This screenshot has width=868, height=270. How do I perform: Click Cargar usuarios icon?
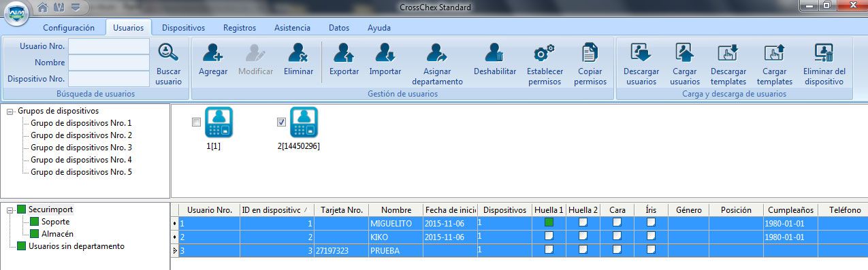coord(684,53)
